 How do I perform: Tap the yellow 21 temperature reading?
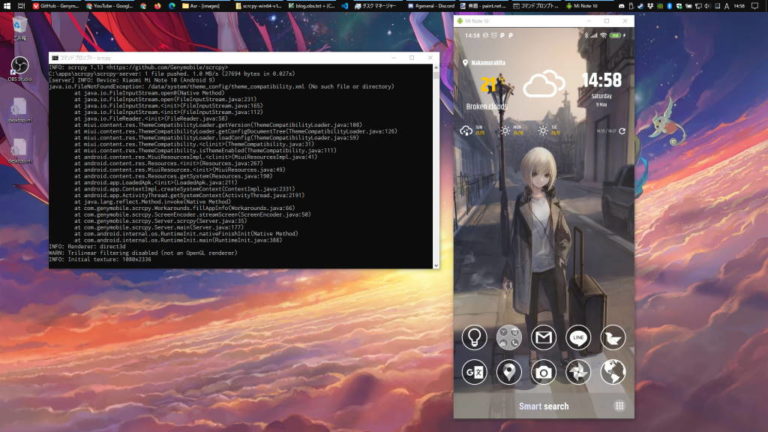(490, 85)
